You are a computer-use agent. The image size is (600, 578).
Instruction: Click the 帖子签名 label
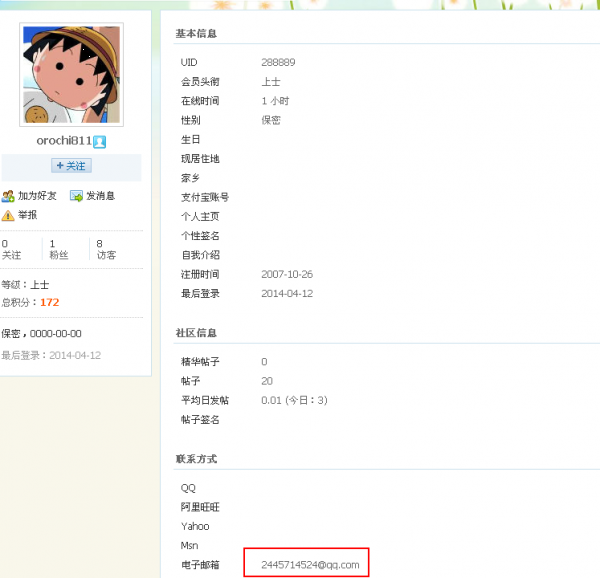click(200, 420)
